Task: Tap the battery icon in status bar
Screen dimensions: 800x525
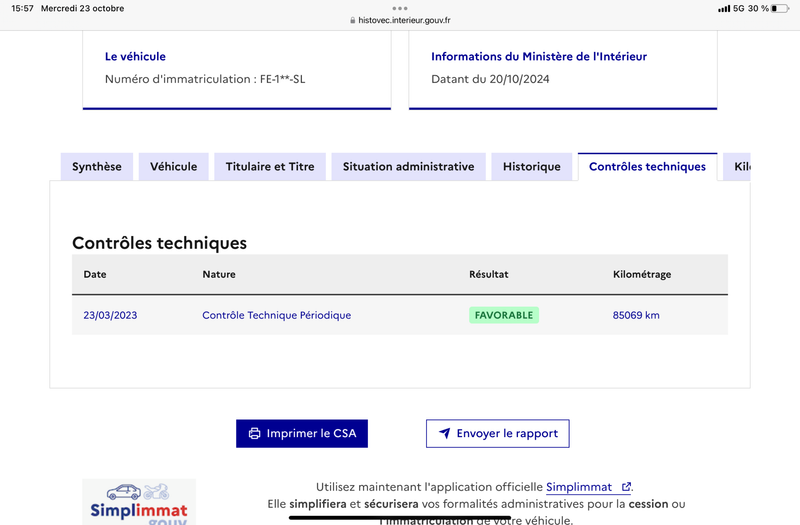Action: coord(780,8)
